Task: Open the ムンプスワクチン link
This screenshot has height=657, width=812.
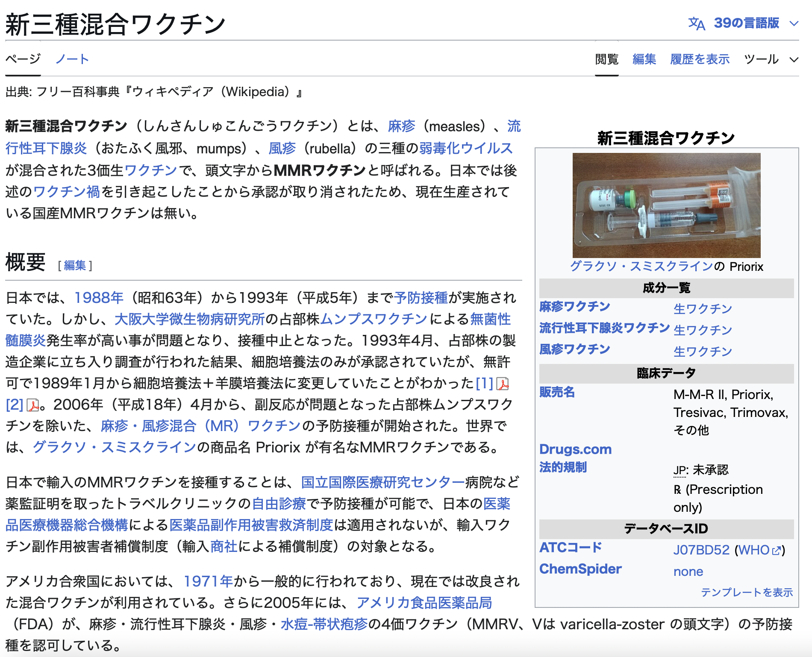Action: 374,319
